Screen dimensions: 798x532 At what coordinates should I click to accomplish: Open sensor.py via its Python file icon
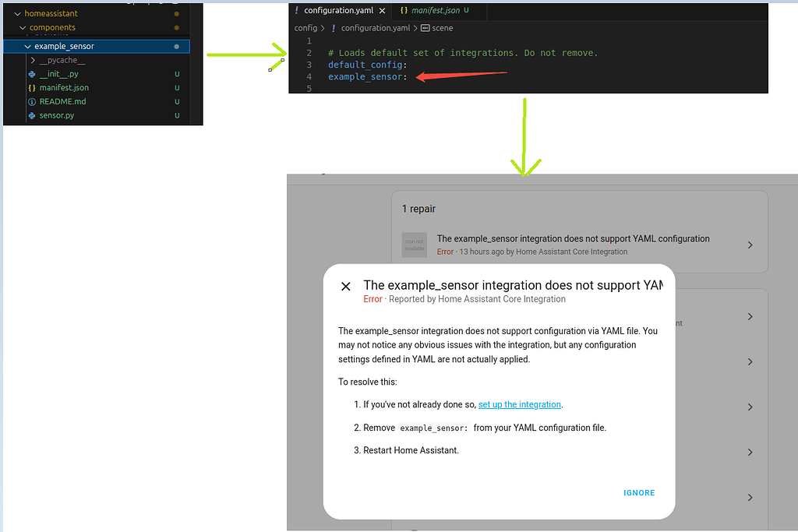pyautogui.click(x=31, y=115)
